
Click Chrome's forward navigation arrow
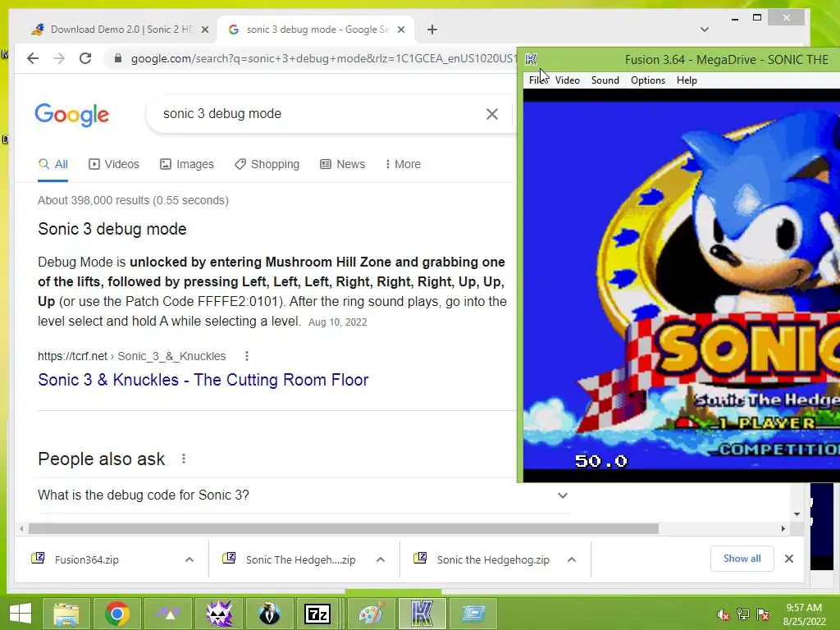[59, 58]
